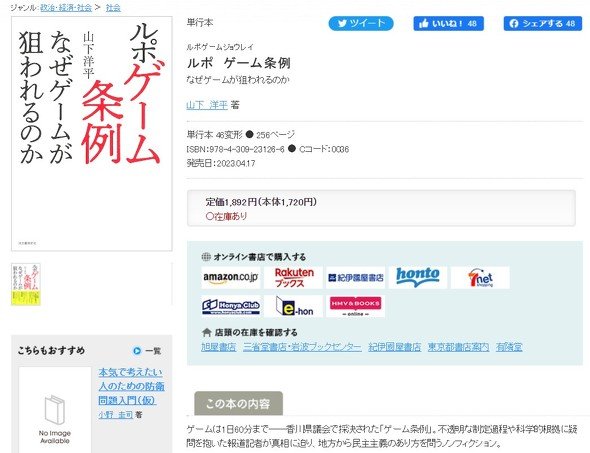Image resolution: width=590 pixels, height=453 pixels.
Task: Select the この本の内容 tab
Action: [239, 404]
